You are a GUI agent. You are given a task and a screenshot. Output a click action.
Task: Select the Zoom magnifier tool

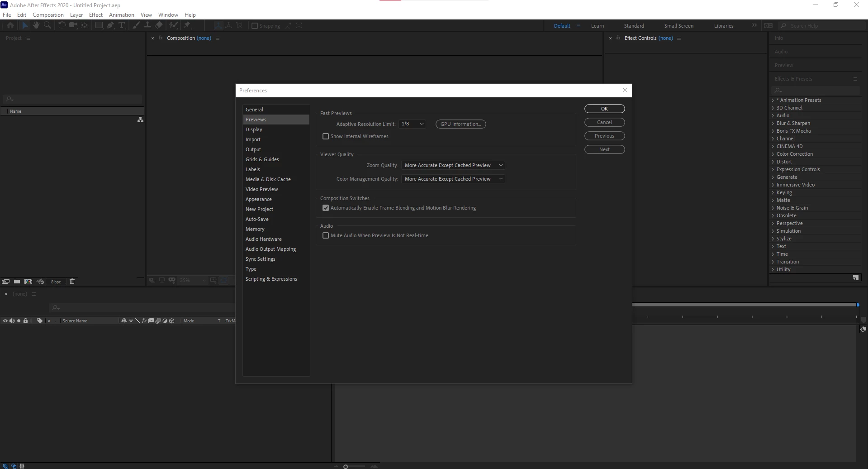47,25
